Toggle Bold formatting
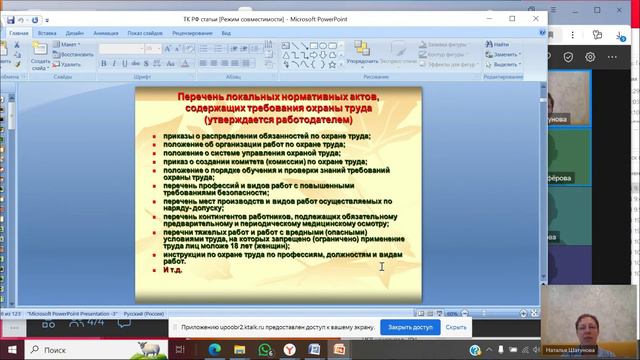Screen dimensions: 640x360 pos(104,63)
